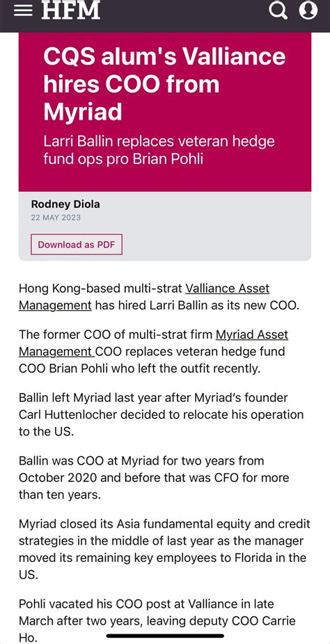The width and height of the screenshot is (330, 644).
Task: Tap paragraph about deputy COO Carrie Ho
Action: [157, 620]
